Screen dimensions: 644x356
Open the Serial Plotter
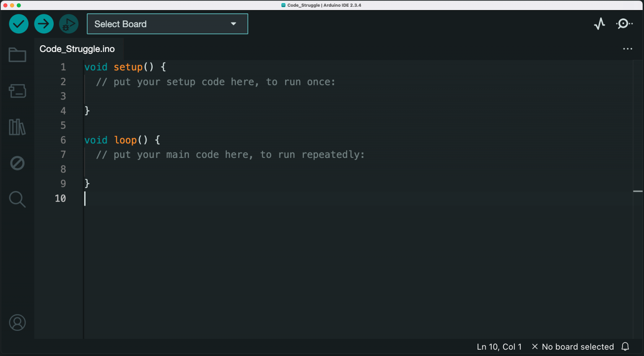point(600,24)
